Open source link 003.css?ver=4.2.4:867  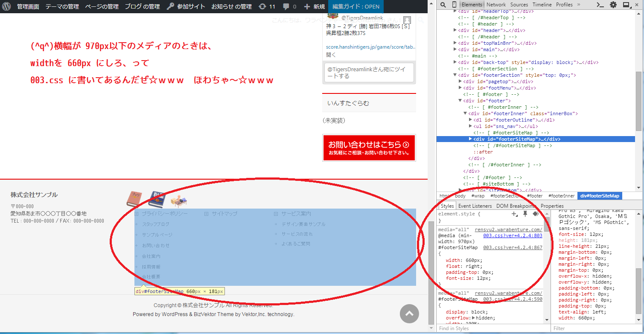pyautogui.click(x=513, y=247)
